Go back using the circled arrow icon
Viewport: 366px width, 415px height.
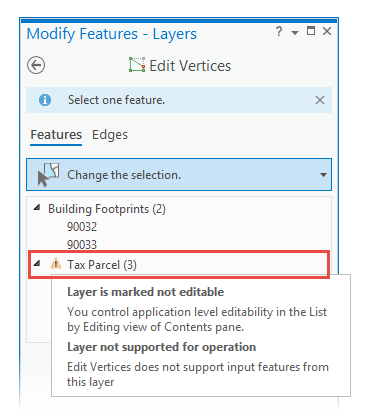pos(36,65)
